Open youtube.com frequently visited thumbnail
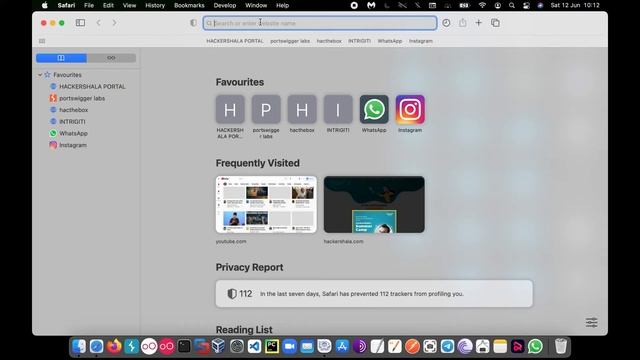Image resolution: width=640 pixels, height=360 pixels. coord(266,204)
